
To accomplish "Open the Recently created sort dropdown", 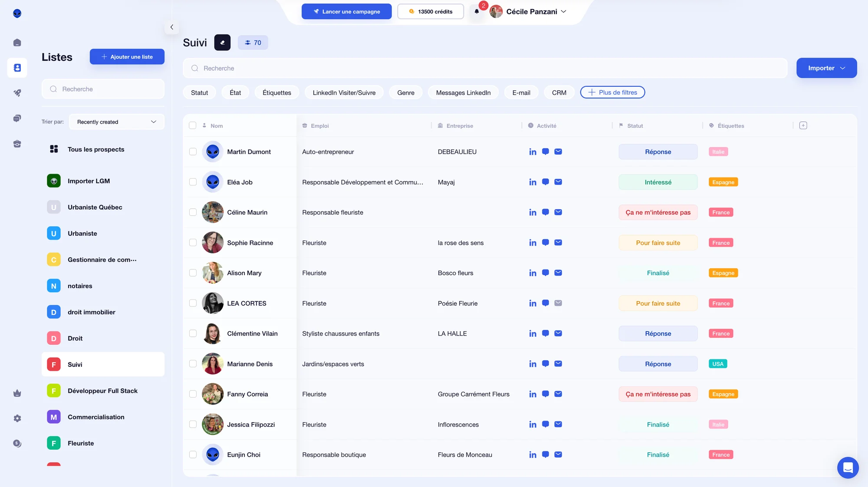I will (117, 122).
